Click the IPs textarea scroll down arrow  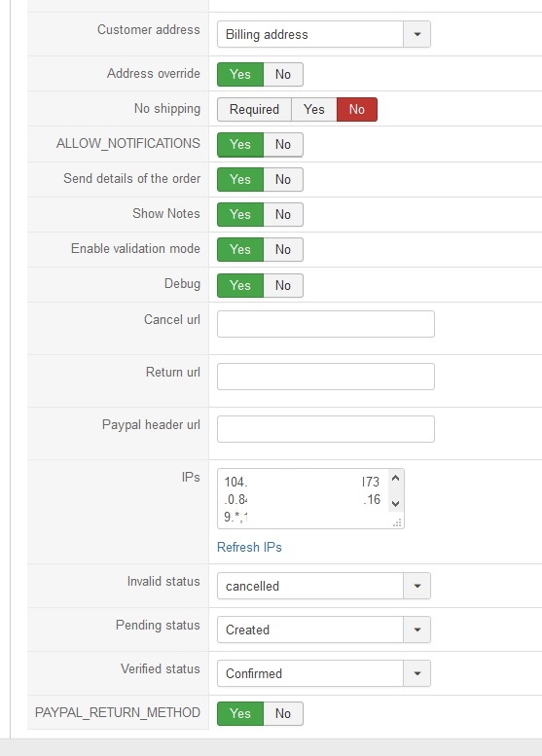(395, 504)
